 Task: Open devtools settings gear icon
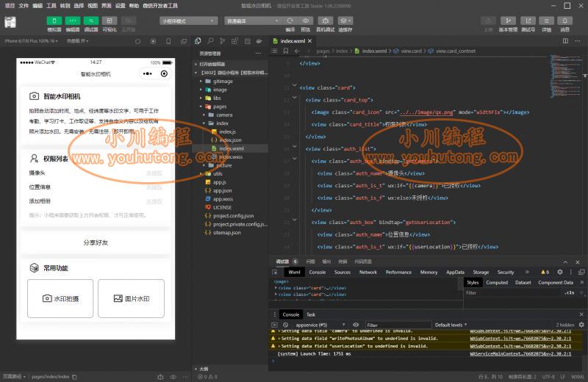tap(559, 272)
